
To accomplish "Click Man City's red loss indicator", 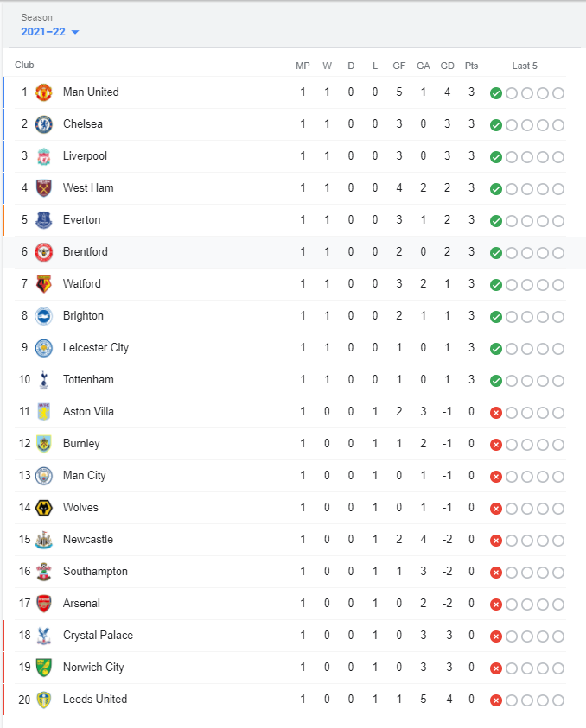I will pos(496,477).
